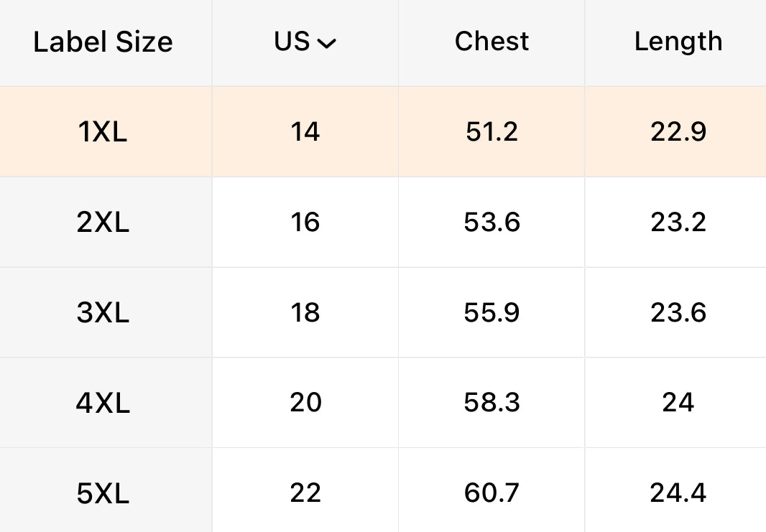The height and width of the screenshot is (532, 766).
Task: Click the Label Size column header
Action: [103, 42]
